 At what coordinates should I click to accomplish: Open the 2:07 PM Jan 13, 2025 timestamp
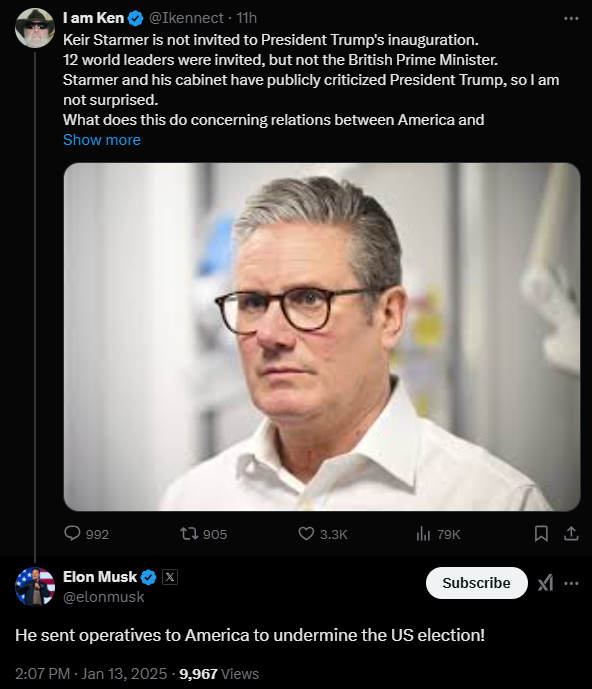tap(91, 674)
